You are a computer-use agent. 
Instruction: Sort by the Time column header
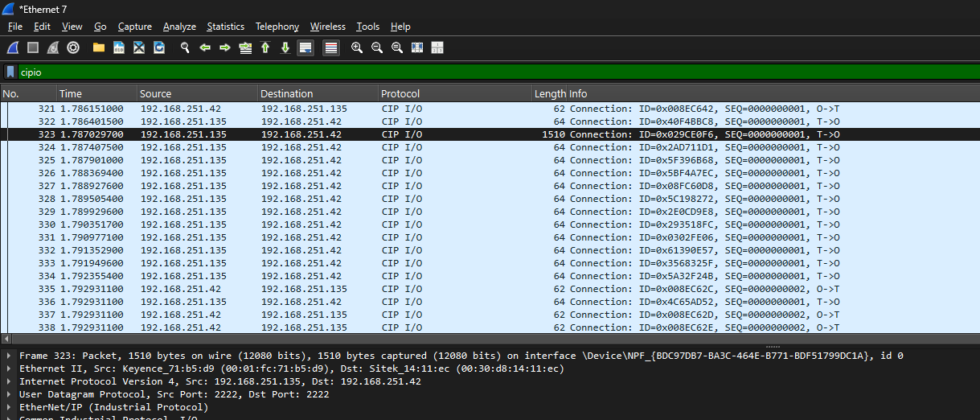tap(96, 93)
